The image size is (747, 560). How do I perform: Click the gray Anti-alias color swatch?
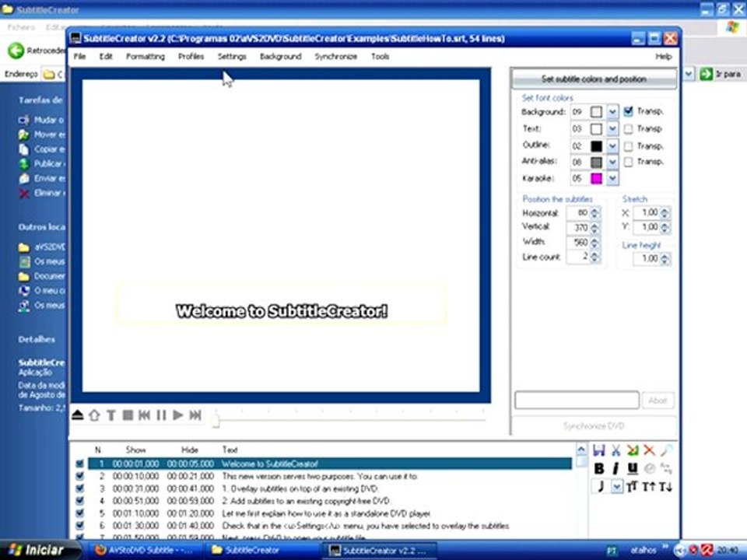(597, 163)
